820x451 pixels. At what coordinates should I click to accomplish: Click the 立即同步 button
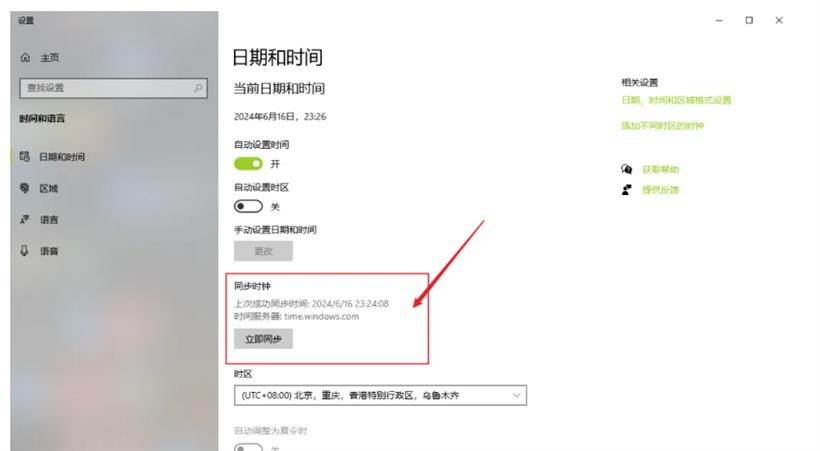[x=263, y=339]
